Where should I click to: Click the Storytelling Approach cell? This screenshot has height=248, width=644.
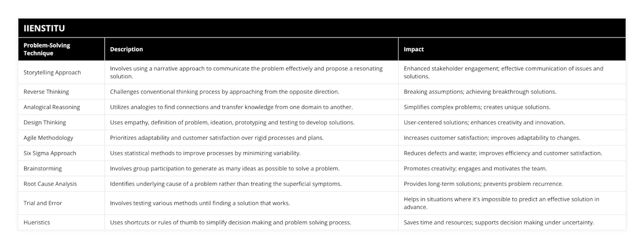coord(52,72)
